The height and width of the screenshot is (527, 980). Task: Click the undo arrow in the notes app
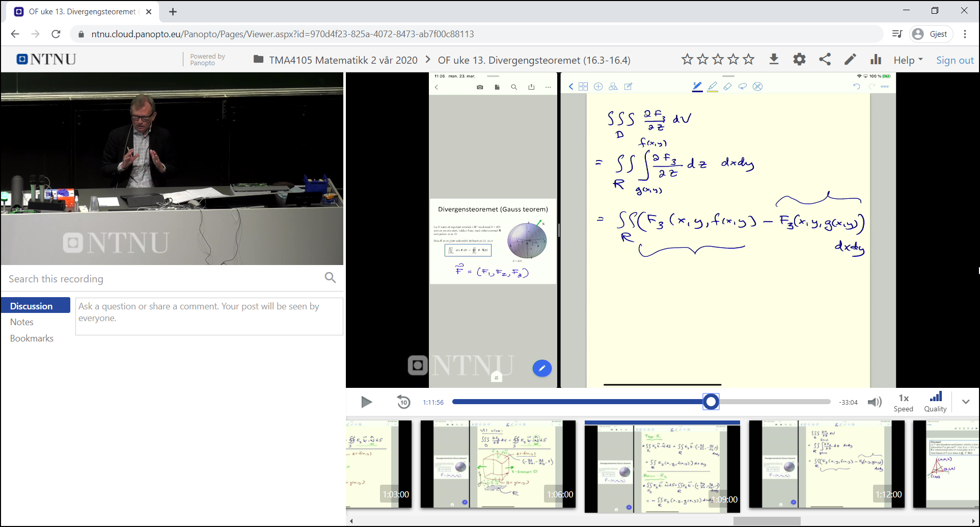coord(857,87)
